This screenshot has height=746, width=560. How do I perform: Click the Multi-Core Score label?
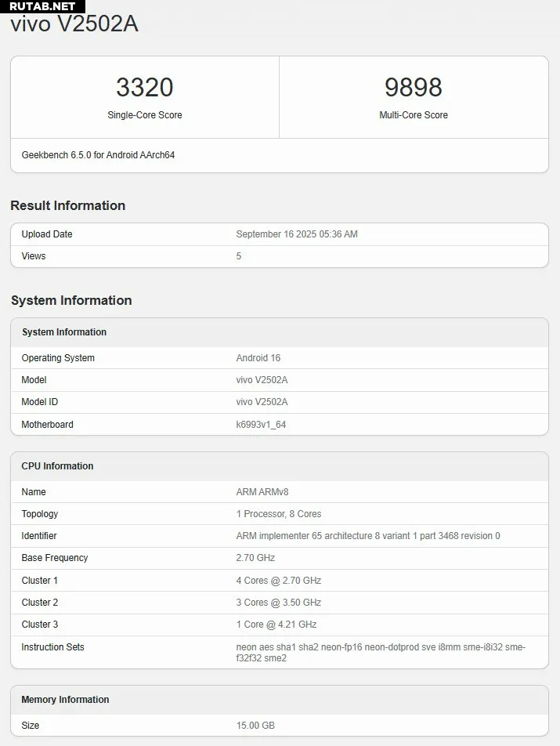coord(413,115)
